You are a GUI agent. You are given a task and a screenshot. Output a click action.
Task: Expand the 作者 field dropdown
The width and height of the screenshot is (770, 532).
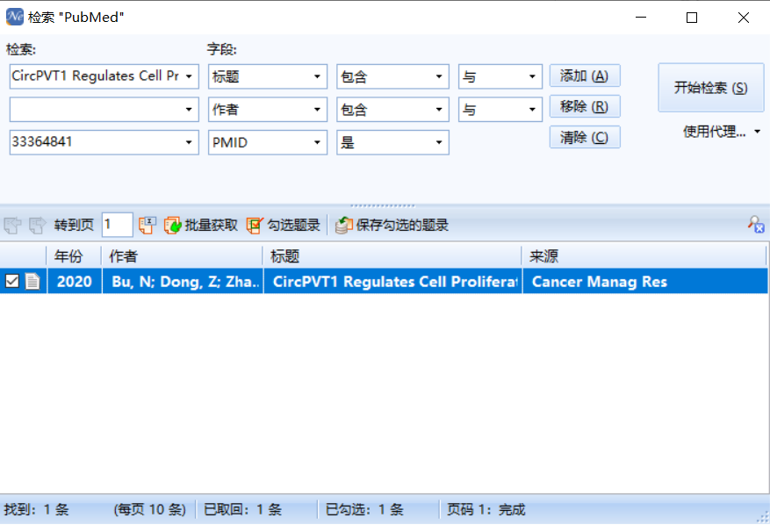[317, 110]
